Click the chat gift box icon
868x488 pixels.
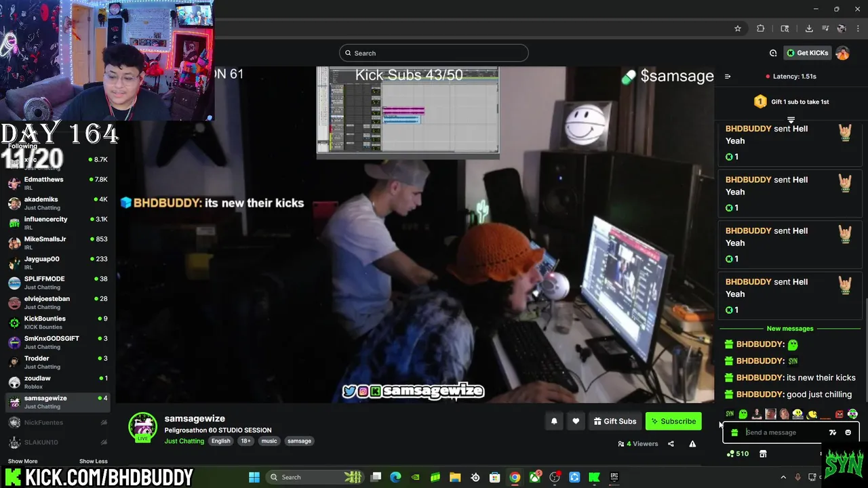point(734,432)
